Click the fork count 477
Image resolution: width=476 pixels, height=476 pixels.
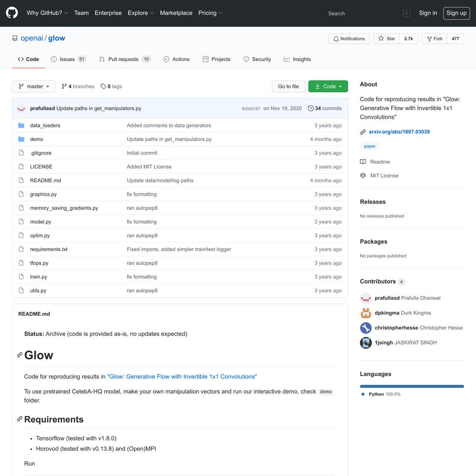coord(455,39)
